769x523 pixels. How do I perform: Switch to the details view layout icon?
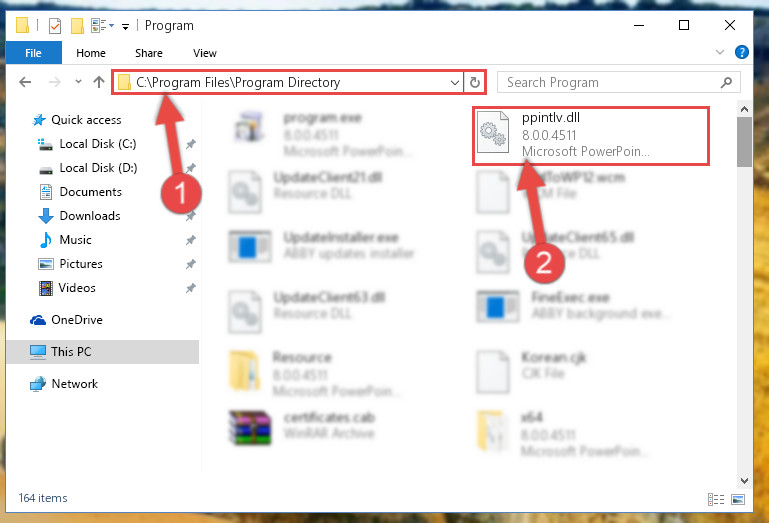pyautogui.click(x=716, y=499)
